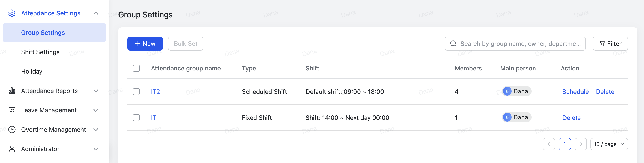Select the Attendance Reports chart icon
Viewport: 644px width, 163px height.
click(12, 91)
